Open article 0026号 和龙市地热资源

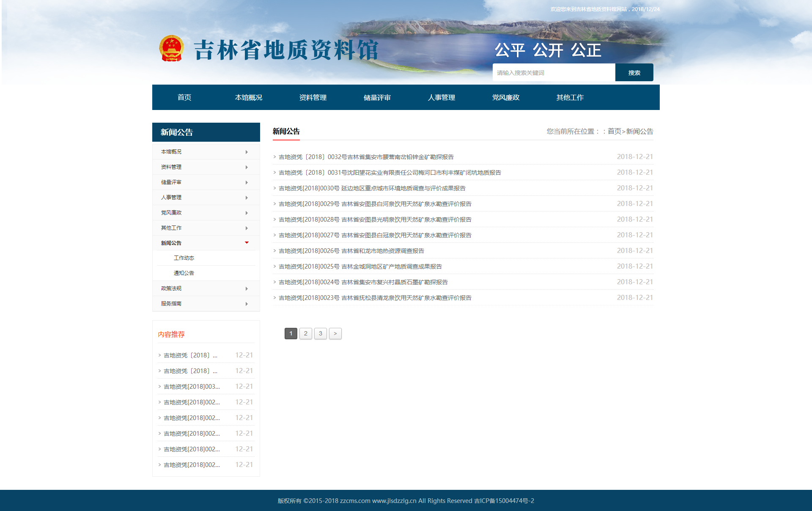coord(351,251)
